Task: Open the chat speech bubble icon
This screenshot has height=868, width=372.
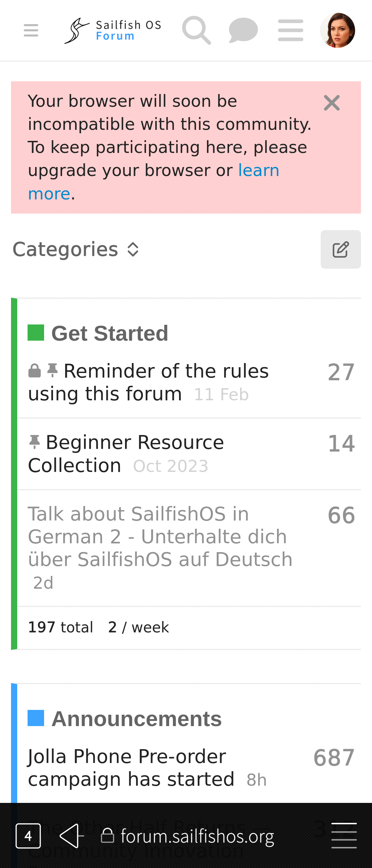Action: pyautogui.click(x=243, y=30)
